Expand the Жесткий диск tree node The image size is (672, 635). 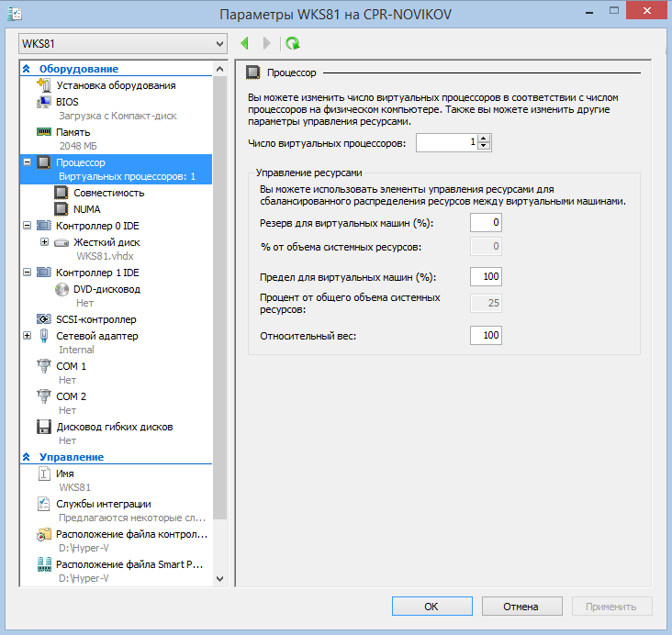[x=45, y=242]
